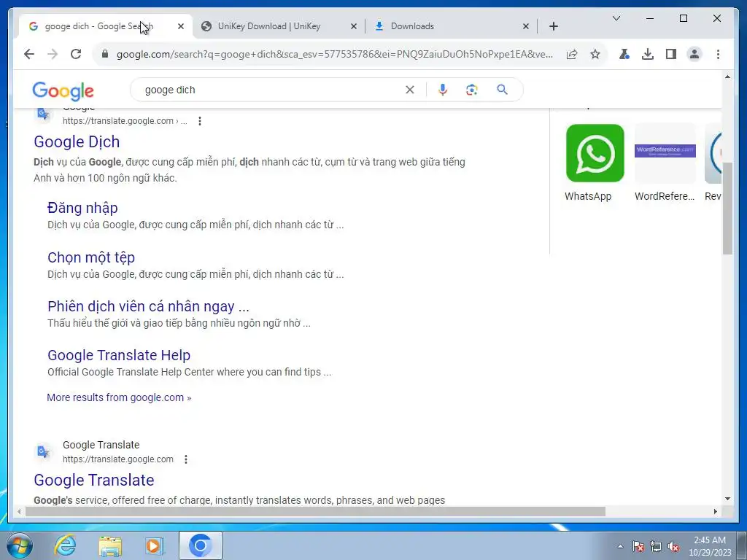
Task: Open the network status tray icon
Action: click(x=656, y=546)
